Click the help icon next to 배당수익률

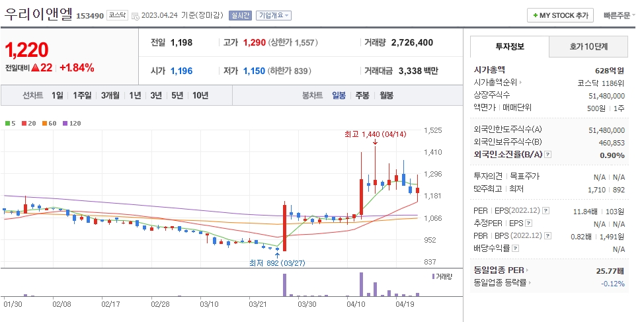[516, 248]
